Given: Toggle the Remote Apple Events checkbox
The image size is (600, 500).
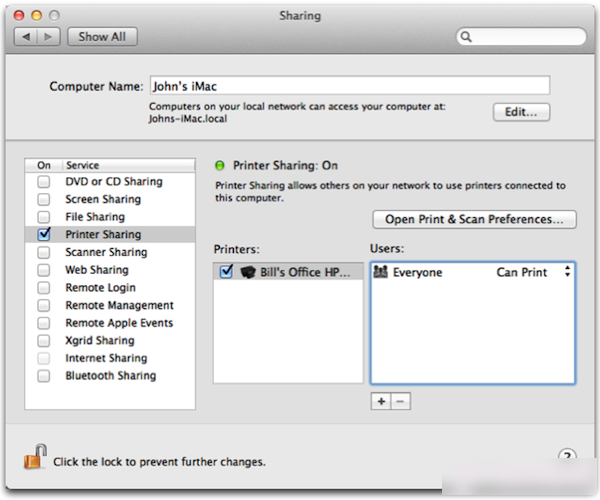Looking at the screenshot, I should click(x=44, y=323).
